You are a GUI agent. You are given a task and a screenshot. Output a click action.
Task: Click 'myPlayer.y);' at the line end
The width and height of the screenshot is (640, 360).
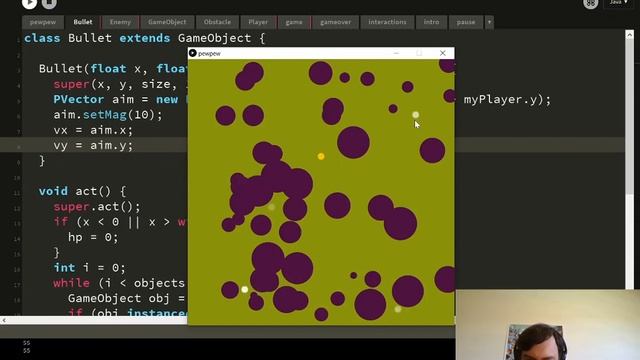tap(507, 100)
